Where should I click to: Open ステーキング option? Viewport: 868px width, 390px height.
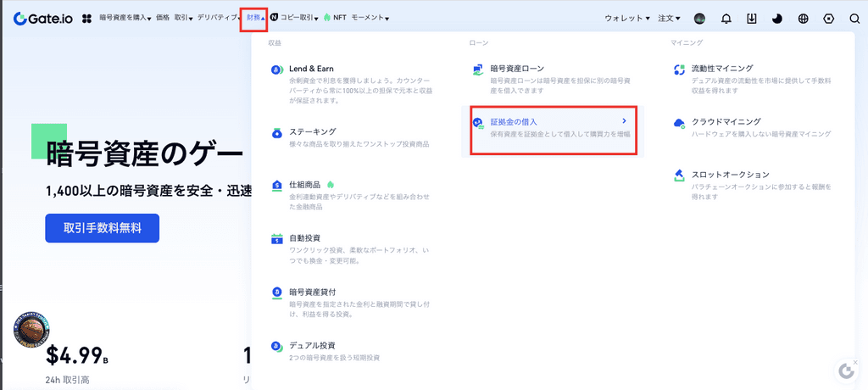coord(312,131)
